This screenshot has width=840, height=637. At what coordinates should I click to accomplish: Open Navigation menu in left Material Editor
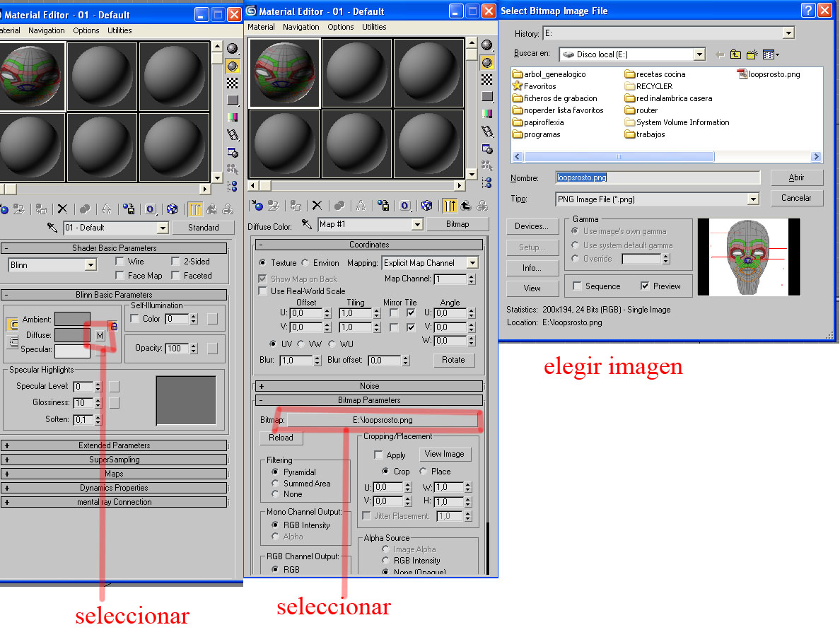(46, 30)
